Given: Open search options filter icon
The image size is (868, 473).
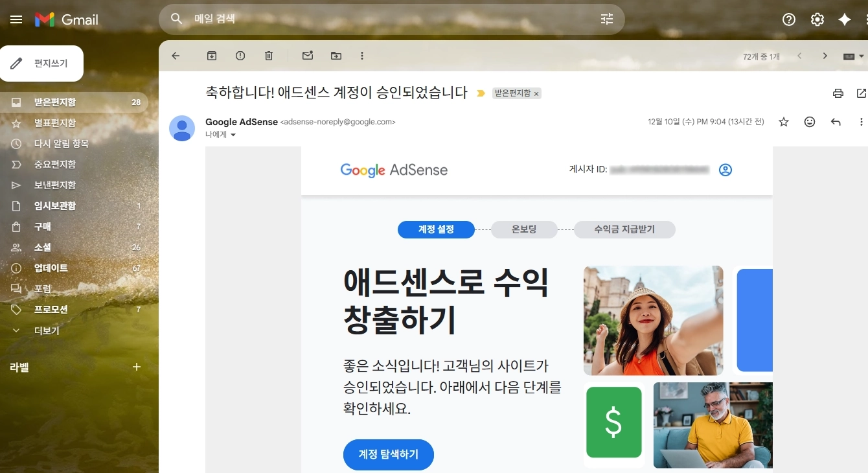Looking at the screenshot, I should point(607,19).
